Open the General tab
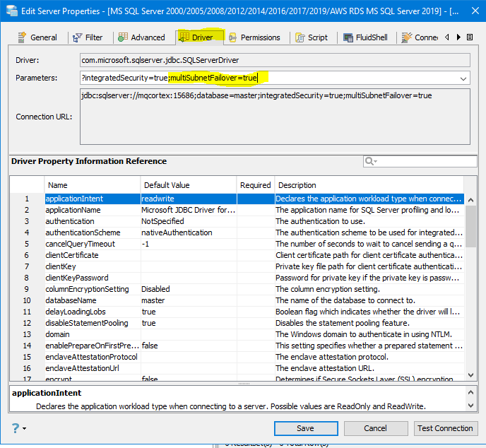The image size is (486, 448). coord(38,37)
